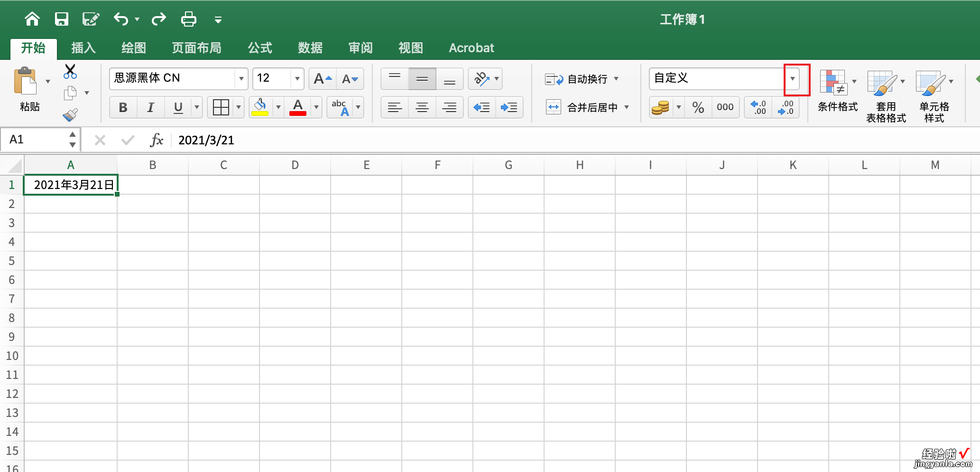Screen dimensions: 980x472
Task: Open 单元格样式 cell styles
Action: (x=934, y=97)
